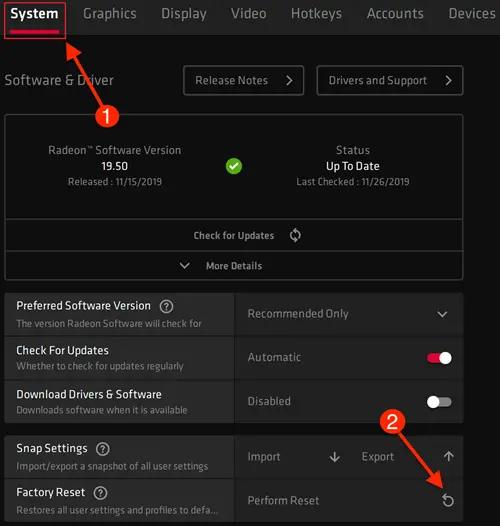Open the Accounts tab

coord(395,14)
